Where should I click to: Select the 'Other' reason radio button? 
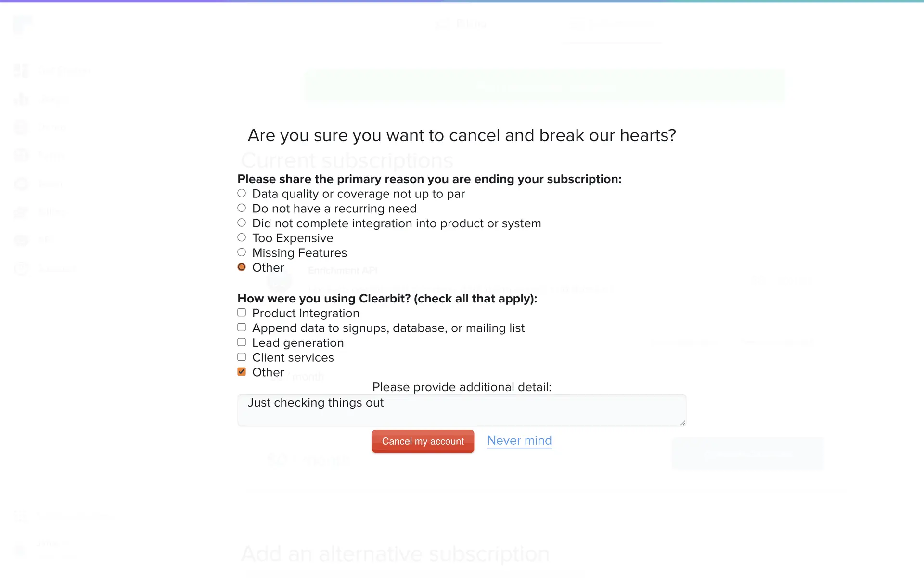pyautogui.click(x=242, y=267)
